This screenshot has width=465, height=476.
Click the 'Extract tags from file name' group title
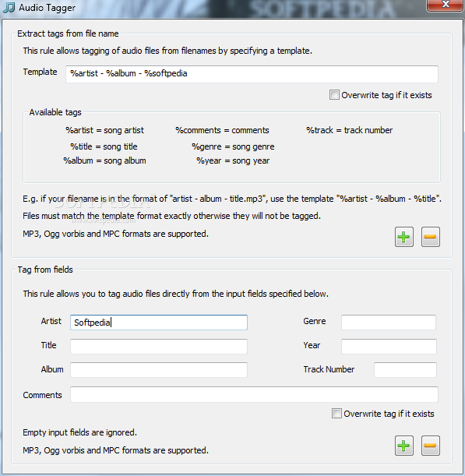tap(68, 33)
